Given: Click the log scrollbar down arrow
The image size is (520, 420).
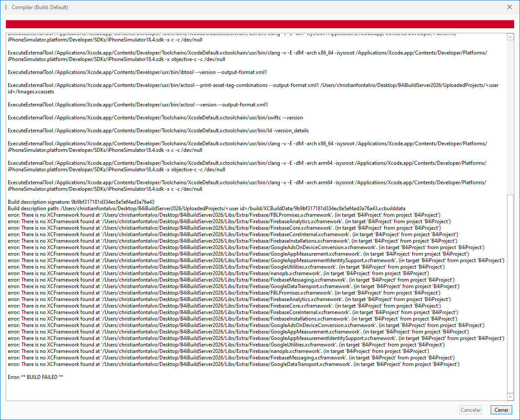Looking at the screenshot, I should [x=510, y=397].
